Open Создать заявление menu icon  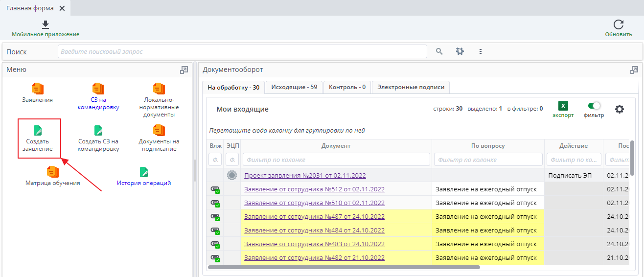[38, 131]
